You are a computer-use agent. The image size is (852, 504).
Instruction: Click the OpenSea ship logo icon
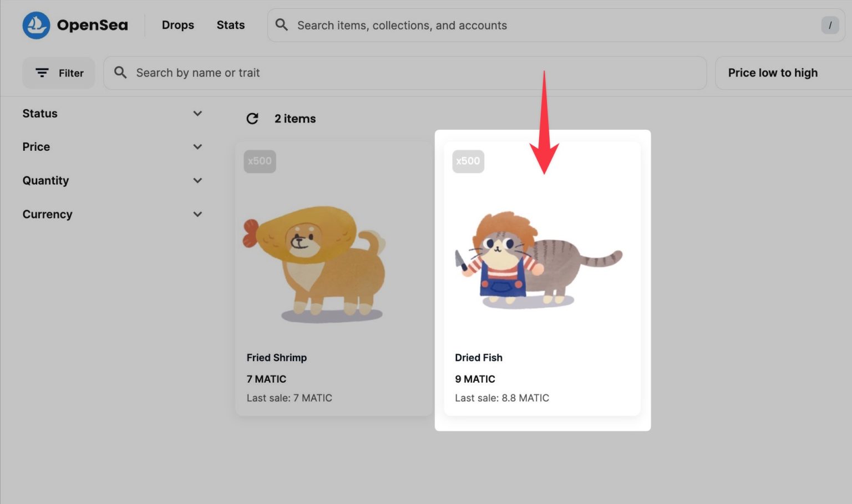[36, 26]
